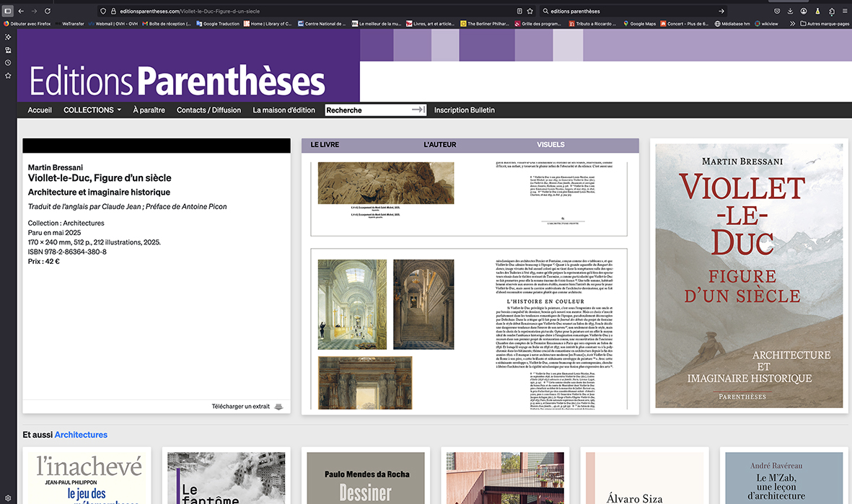Switch to the L'AUTEUR tab

(x=440, y=144)
